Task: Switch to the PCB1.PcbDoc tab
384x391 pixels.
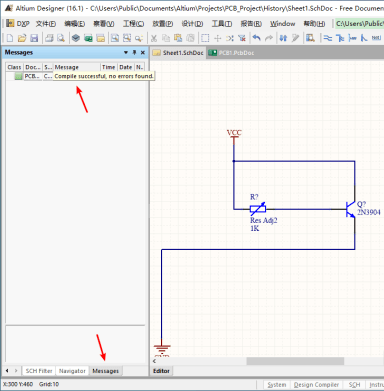Action: click(x=232, y=53)
